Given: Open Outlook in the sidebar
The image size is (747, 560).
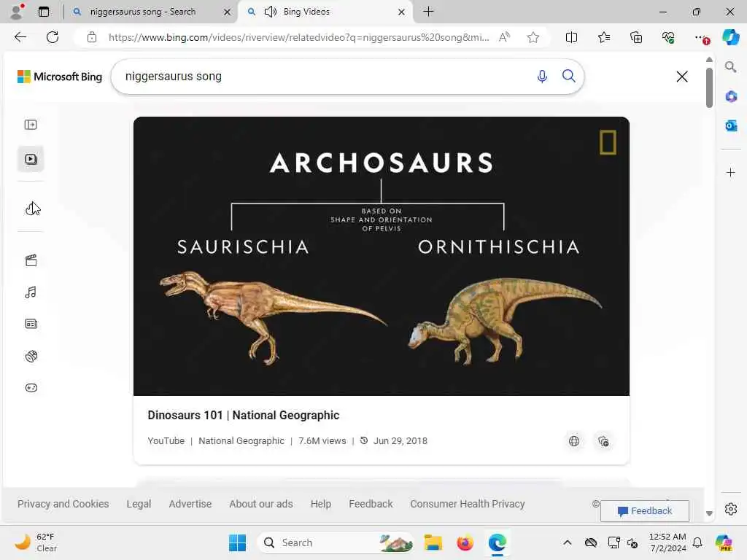Looking at the screenshot, I should point(731,125).
